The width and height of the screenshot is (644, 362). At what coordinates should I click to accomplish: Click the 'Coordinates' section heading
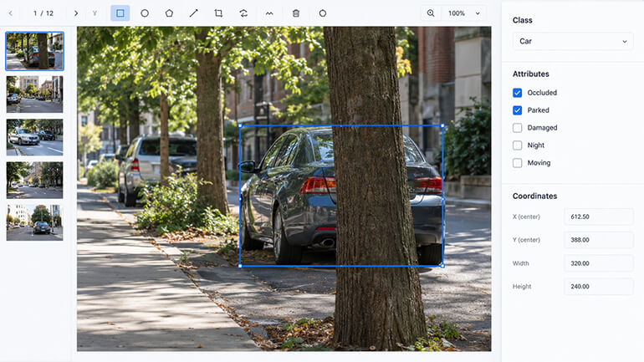[534, 196]
